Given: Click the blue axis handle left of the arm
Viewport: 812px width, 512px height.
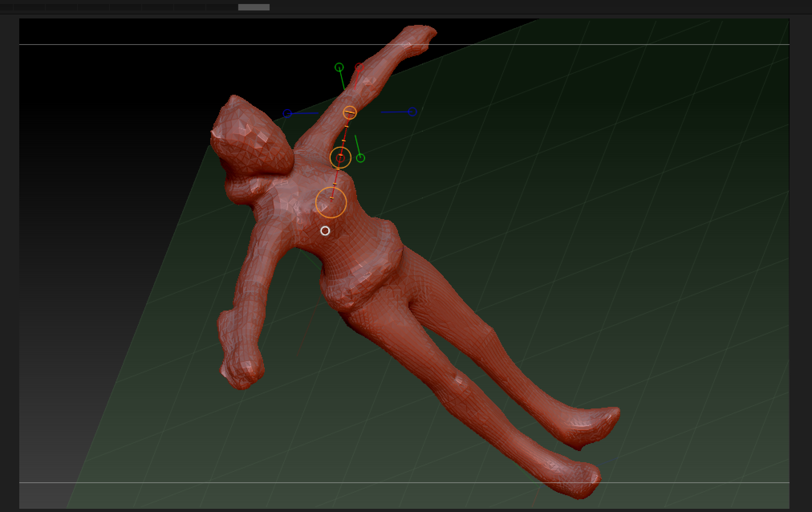Looking at the screenshot, I should (287, 114).
